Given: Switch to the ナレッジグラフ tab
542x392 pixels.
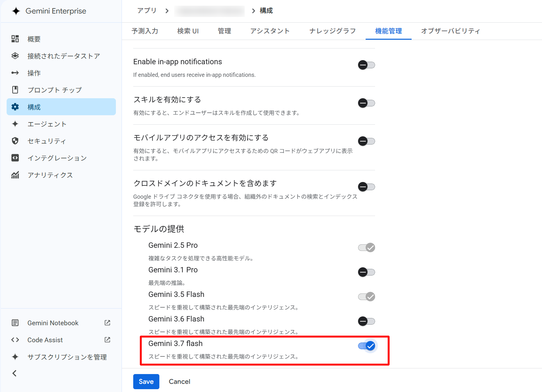Looking at the screenshot, I should tap(333, 31).
